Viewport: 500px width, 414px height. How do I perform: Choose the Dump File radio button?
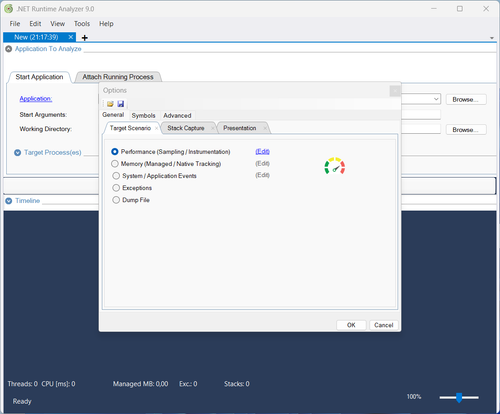[x=116, y=200]
